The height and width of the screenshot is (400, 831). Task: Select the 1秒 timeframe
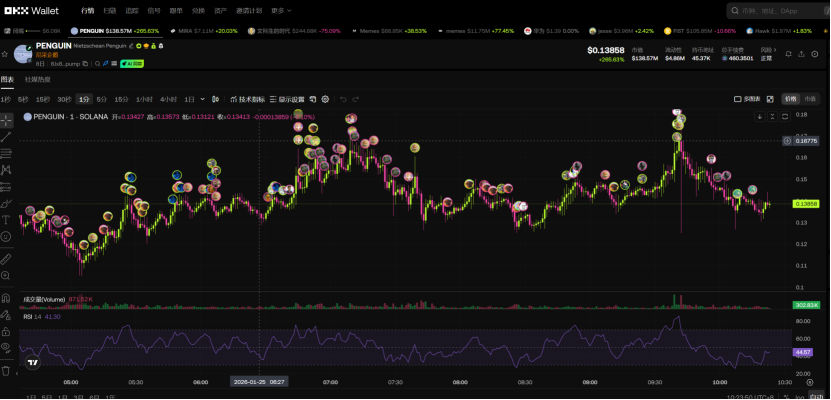point(5,99)
